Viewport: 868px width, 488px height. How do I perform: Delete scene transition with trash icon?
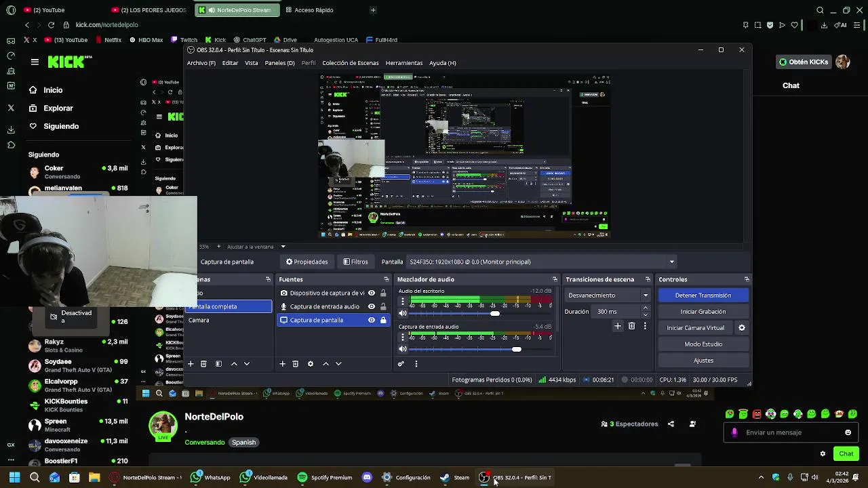pos(631,326)
